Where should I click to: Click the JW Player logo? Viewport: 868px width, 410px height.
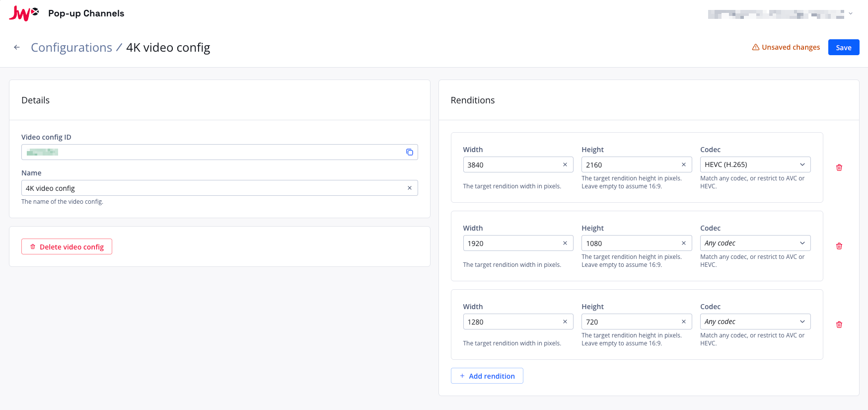tap(24, 13)
